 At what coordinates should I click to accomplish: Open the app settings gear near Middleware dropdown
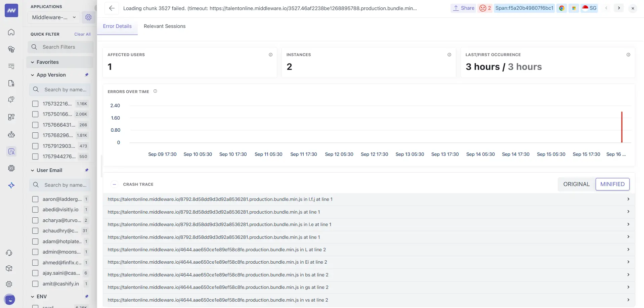tap(88, 17)
